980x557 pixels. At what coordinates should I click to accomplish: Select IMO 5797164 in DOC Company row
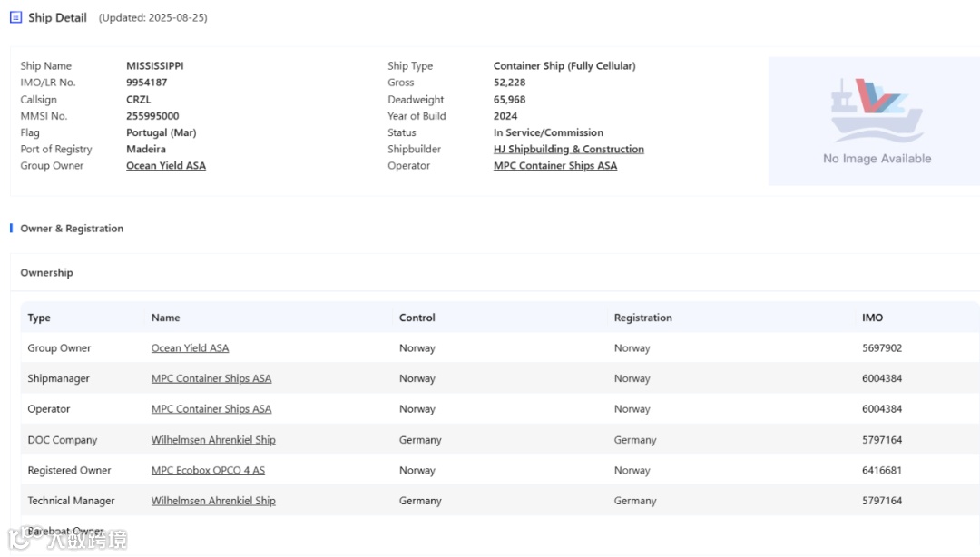coord(882,440)
